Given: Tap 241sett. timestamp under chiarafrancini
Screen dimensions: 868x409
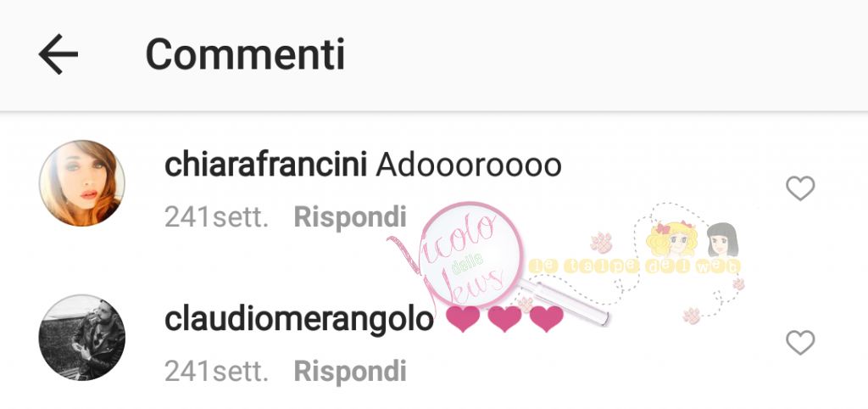Looking at the screenshot, I should click(x=216, y=217).
